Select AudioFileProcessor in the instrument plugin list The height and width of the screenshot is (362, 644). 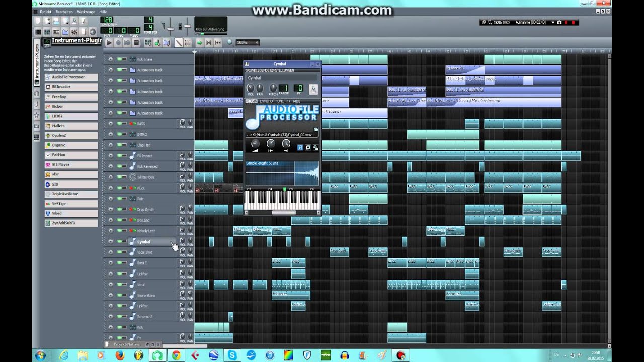pos(70,77)
